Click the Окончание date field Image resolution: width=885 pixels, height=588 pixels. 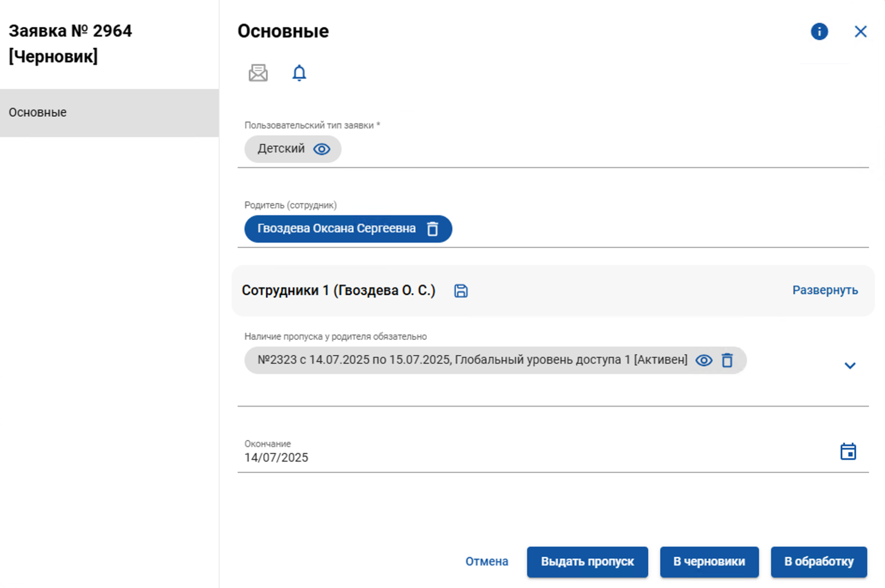click(x=276, y=457)
